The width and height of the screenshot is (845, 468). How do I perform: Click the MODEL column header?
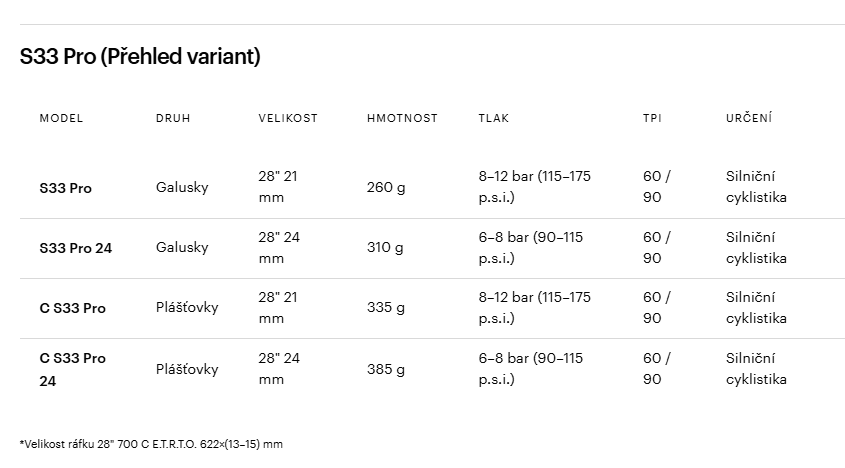[61, 118]
